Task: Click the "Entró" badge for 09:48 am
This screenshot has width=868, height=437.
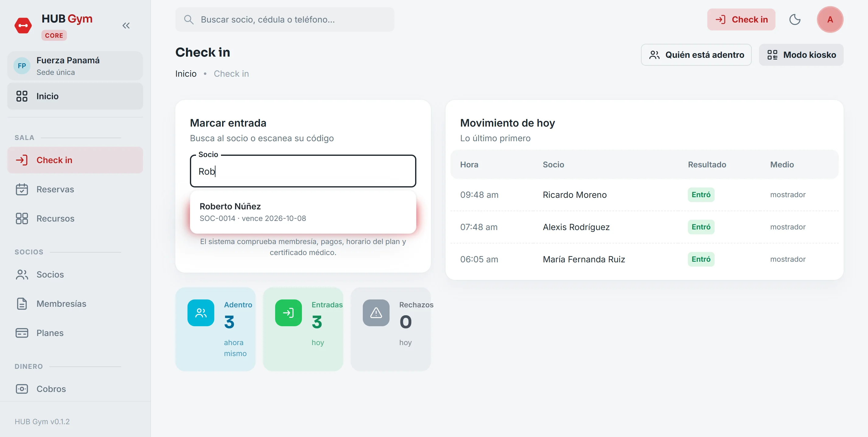Action: click(701, 195)
